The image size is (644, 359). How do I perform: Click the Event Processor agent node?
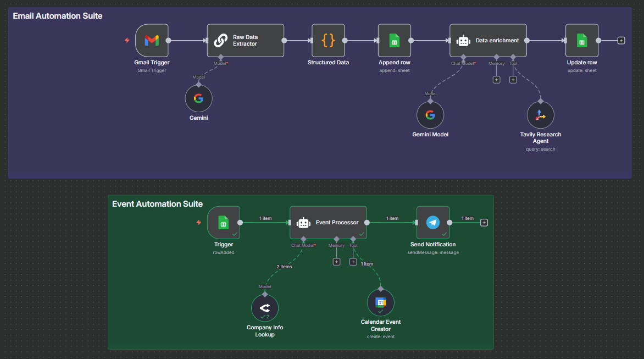click(x=328, y=223)
